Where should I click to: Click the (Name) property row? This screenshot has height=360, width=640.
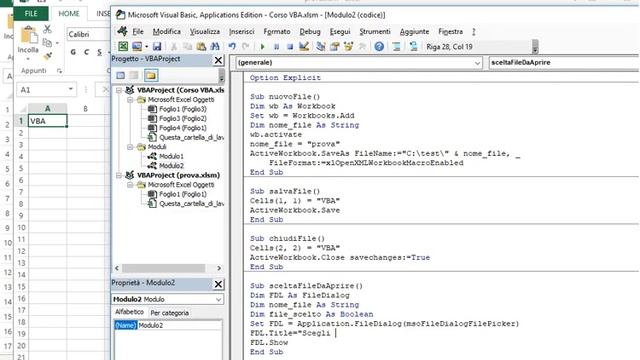click(168, 325)
